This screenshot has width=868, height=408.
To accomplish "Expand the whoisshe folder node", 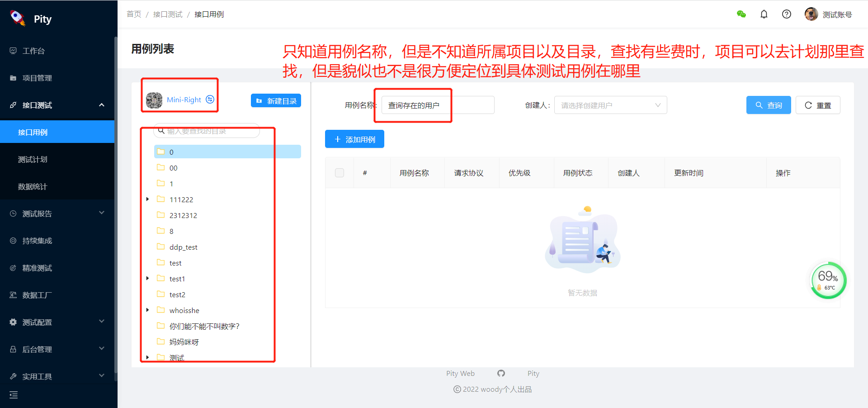I will [147, 310].
